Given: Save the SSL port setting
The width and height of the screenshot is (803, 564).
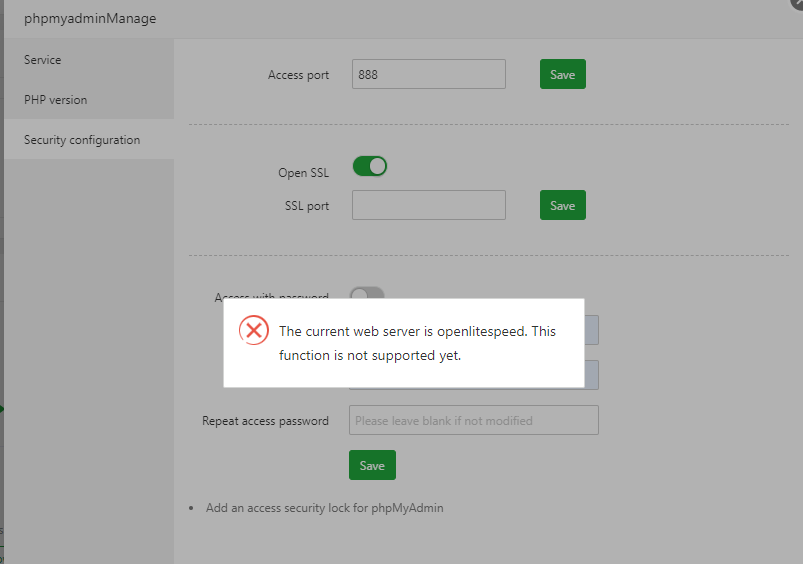Looking at the screenshot, I should pos(562,205).
